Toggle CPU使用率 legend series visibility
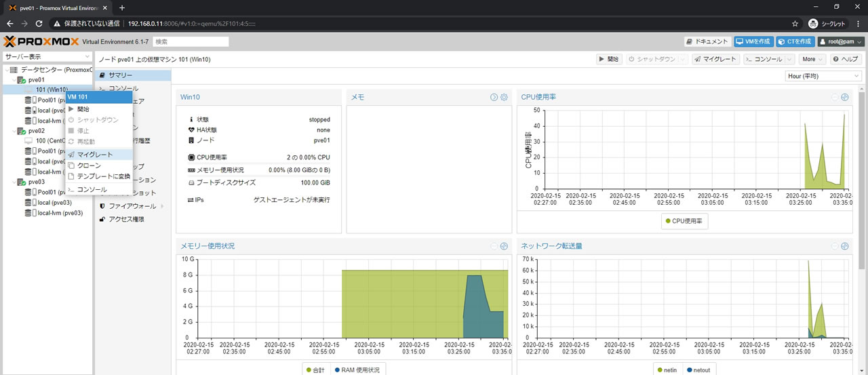This screenshot has height=375, width=868. point(684,221)
